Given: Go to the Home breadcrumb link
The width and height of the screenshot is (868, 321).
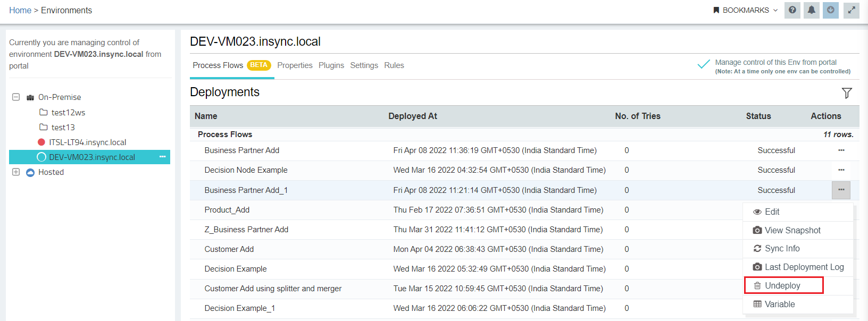Looking at the screenshot, I should pos(20,10).
